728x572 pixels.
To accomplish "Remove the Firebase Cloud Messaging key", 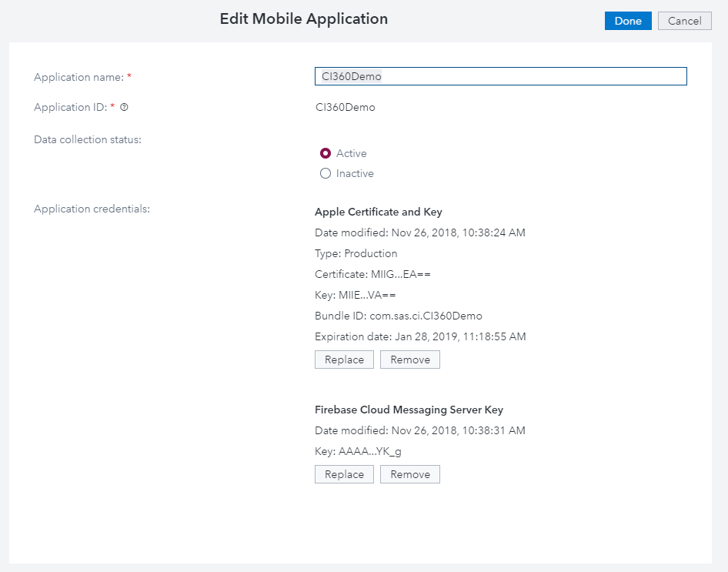I will point(410,474).
